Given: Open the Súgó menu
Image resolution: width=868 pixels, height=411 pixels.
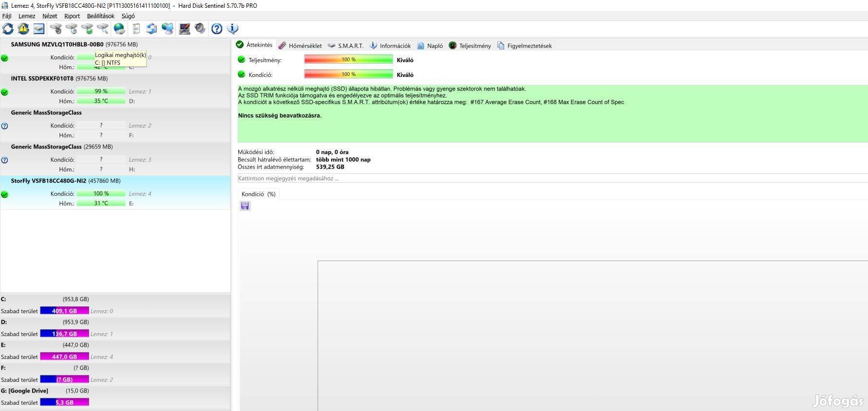Looking at the screenshot, I should pos(128,16).
